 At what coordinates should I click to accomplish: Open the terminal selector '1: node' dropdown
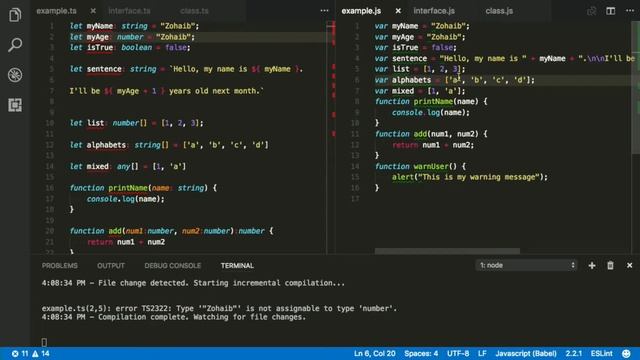point(526,265)
